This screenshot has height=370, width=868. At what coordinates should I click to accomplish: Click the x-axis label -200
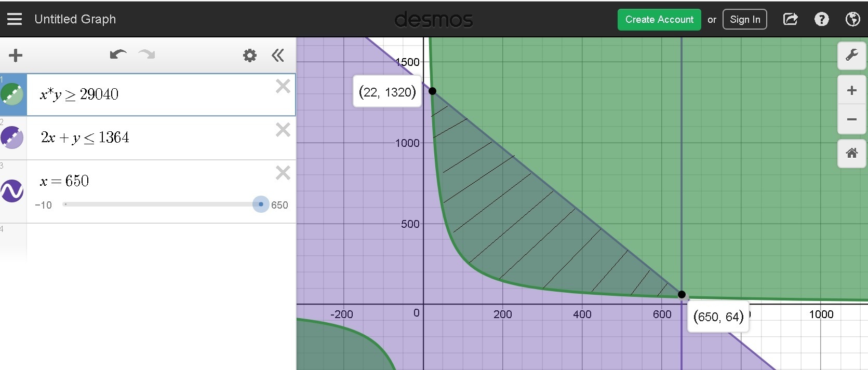[x=341, y=314]
